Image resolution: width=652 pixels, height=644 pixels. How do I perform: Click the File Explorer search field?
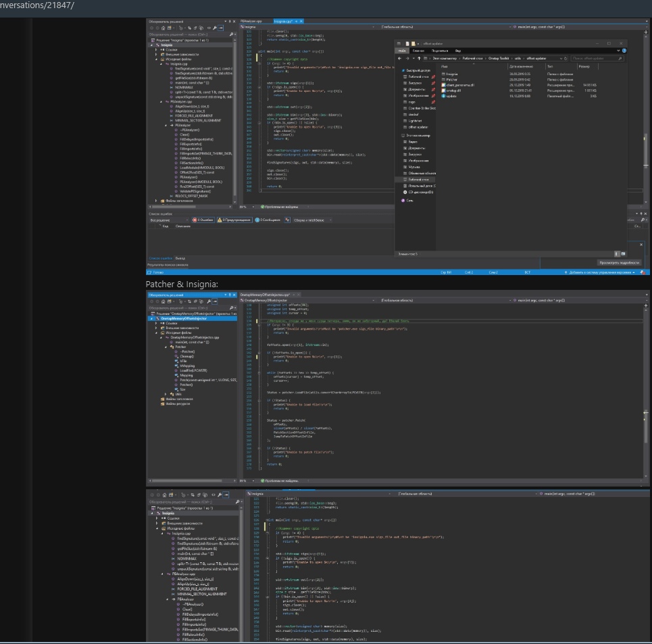597,59
